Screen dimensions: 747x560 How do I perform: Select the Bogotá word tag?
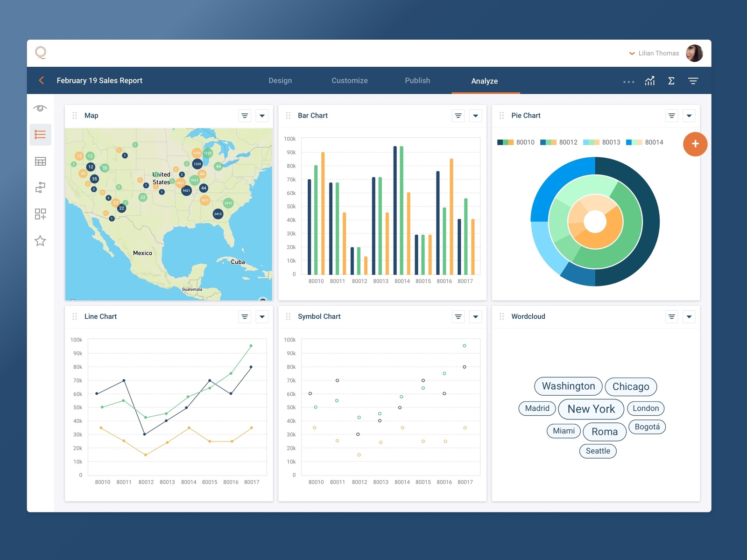[647, 427]
